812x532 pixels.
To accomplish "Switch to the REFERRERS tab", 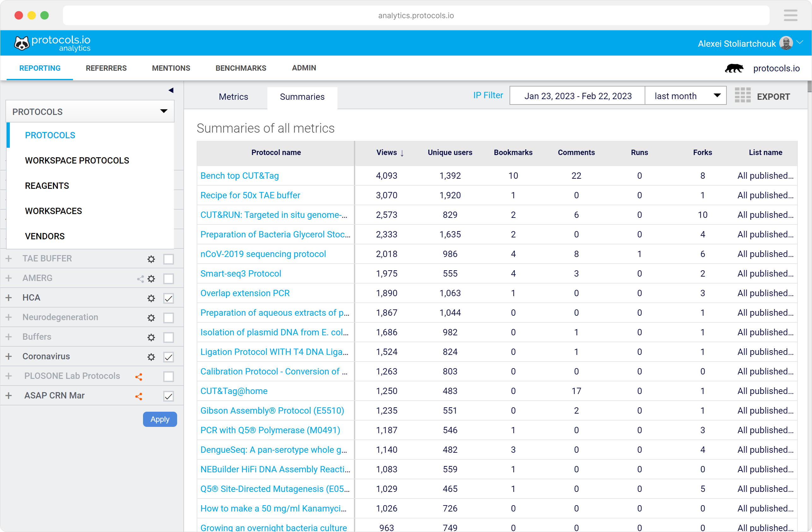I will coord(106,68).
